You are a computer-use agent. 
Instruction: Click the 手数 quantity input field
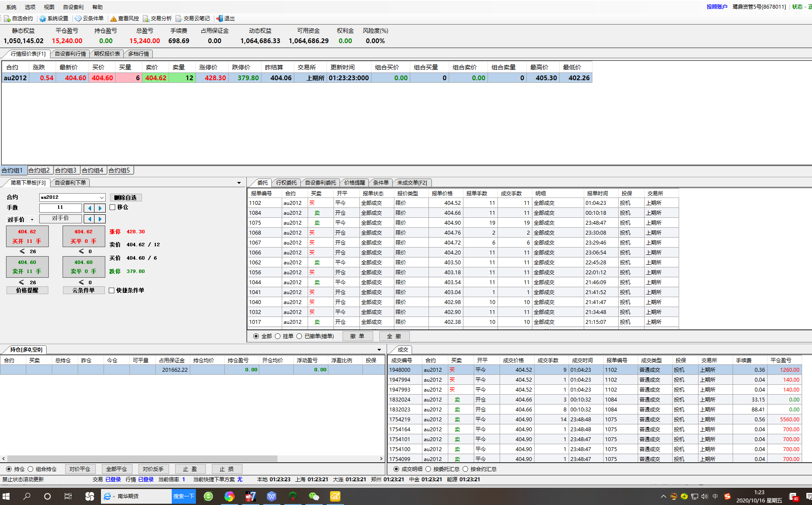pyautogui.click(x=60, y=208)
